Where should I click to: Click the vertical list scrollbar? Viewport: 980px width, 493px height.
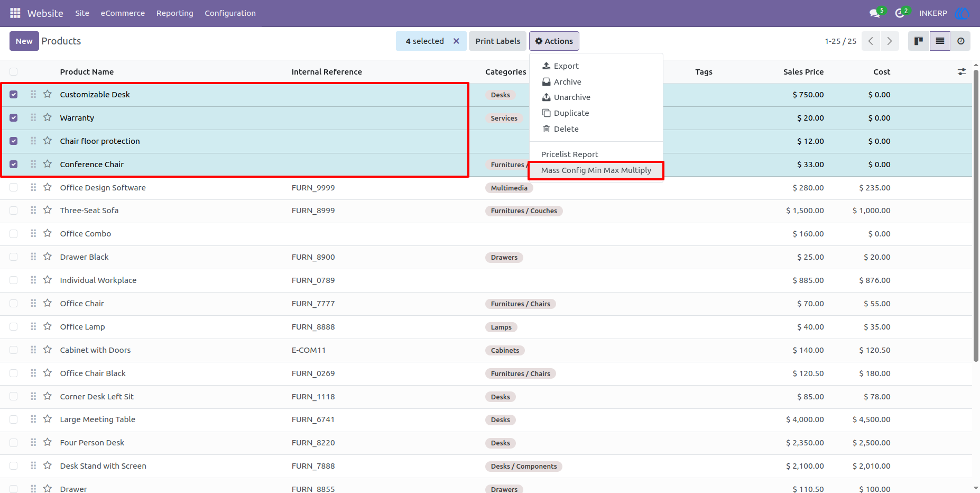pos(976,216)
